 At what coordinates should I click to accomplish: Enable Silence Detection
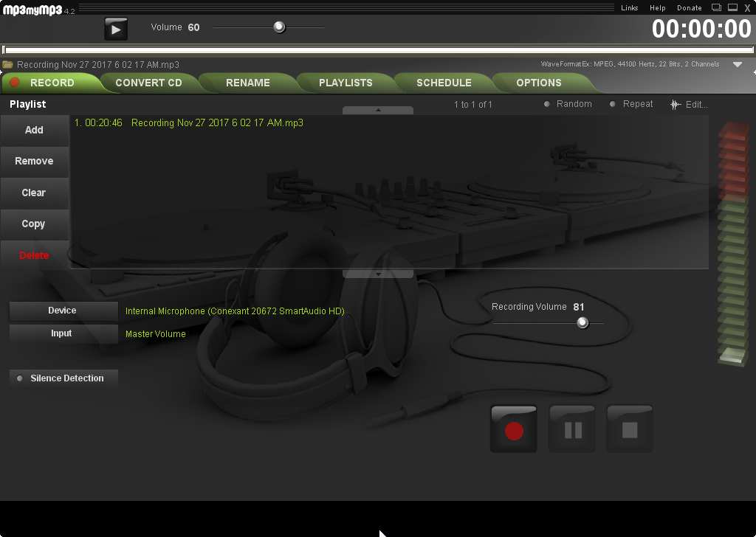coord(63,378)
